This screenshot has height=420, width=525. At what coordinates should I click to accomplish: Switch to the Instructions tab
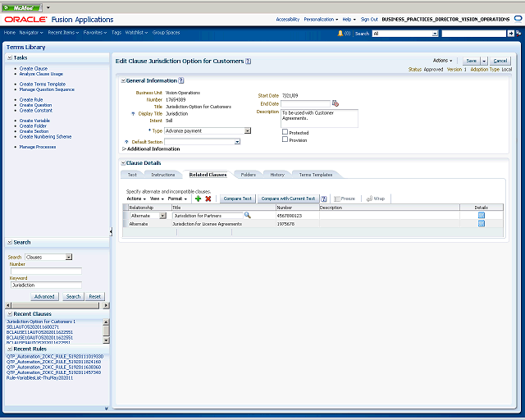click(x=163, y=175)
